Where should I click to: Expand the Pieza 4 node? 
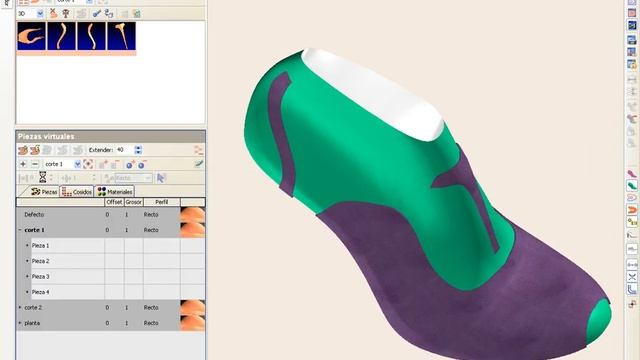tap(27, 292)
